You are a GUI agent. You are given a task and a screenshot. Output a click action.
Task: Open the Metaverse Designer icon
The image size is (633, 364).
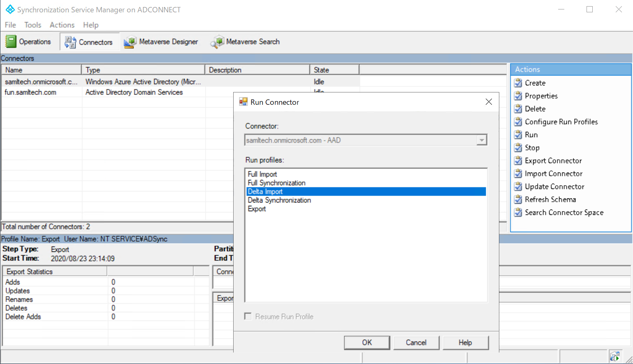click(x=130, y=42)
